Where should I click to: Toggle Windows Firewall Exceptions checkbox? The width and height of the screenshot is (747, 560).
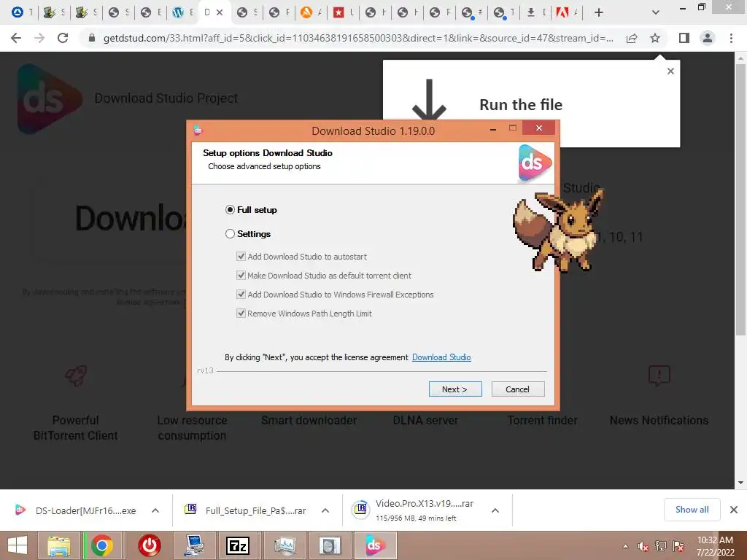click(x=241, y=295)
